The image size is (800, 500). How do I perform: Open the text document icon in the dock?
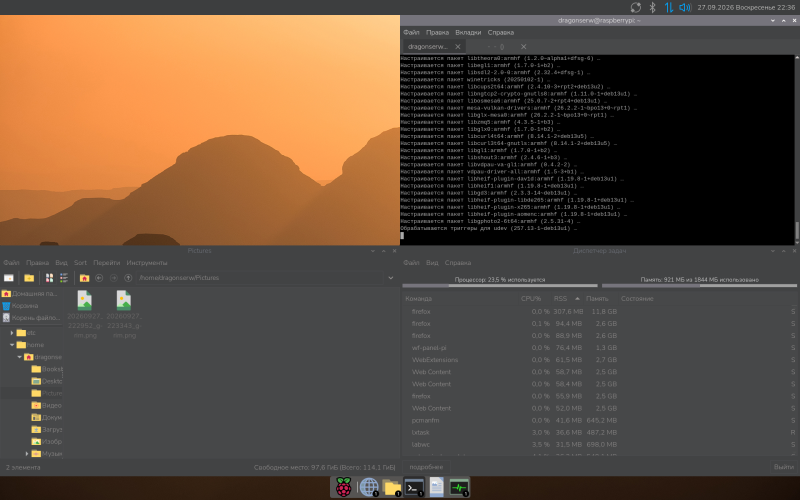436,487
